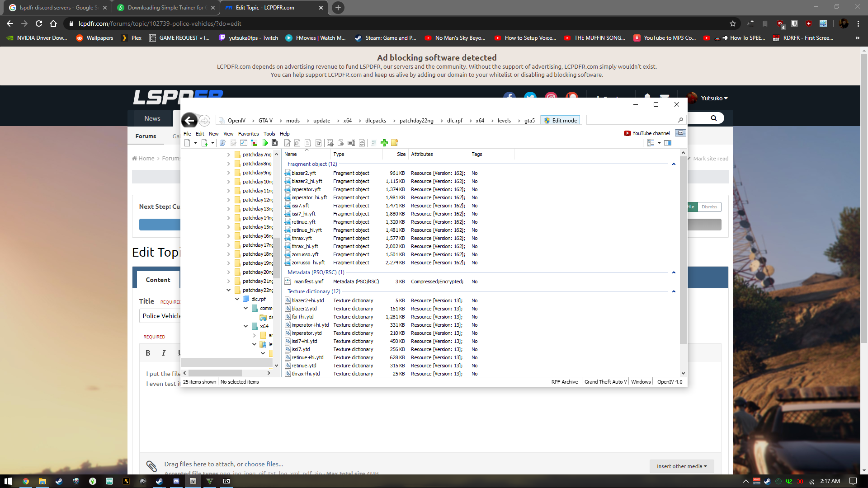868x488 pixels.
Task: Click the green play arrows toolbar icon
Action: 265,143
